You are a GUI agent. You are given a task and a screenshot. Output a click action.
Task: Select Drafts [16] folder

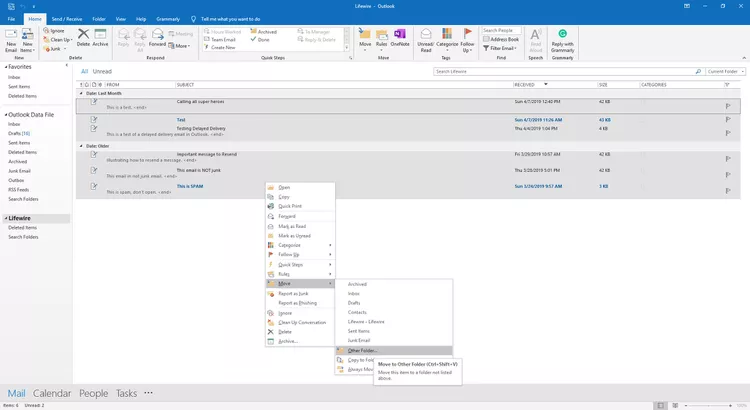[19, 133]
